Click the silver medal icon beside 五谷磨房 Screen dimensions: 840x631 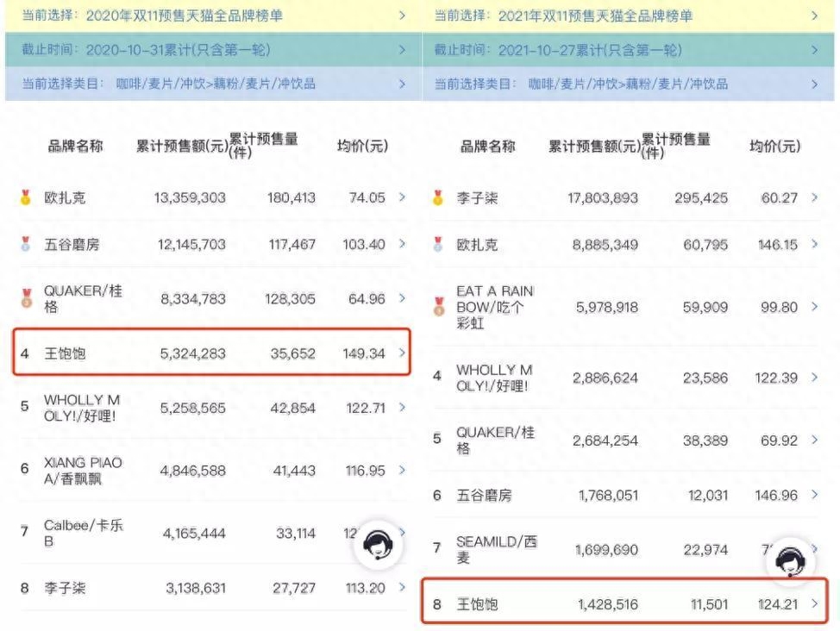[x=26, y=244]
